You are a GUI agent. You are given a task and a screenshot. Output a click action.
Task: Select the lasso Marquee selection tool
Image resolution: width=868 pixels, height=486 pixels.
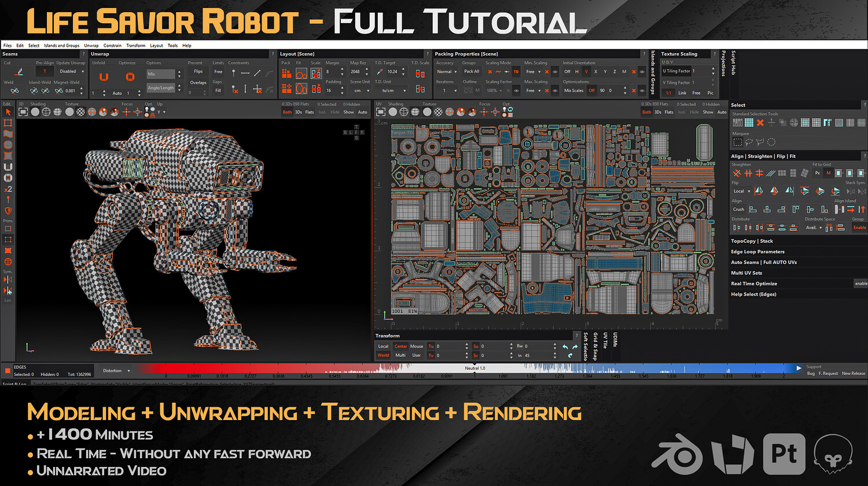(749, 142)
